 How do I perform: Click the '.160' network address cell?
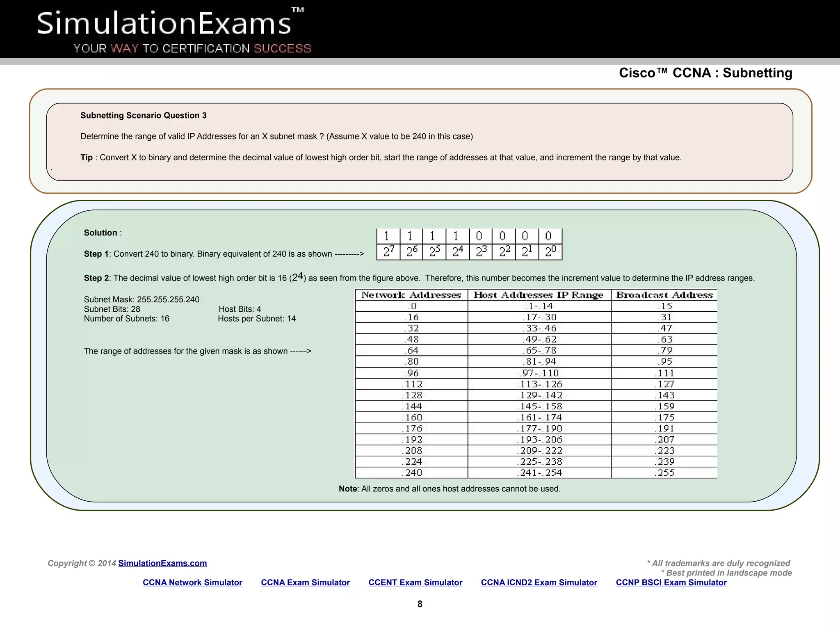(411, 417)
